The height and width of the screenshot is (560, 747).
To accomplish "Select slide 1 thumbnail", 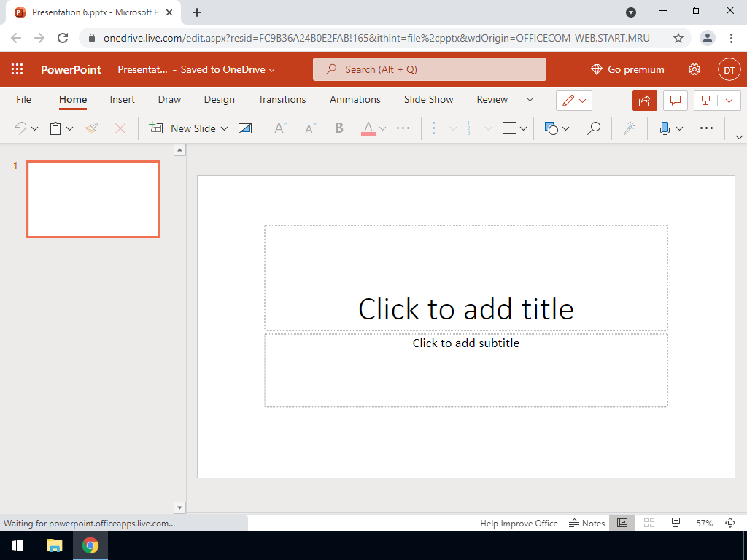I will pos(93,199).
